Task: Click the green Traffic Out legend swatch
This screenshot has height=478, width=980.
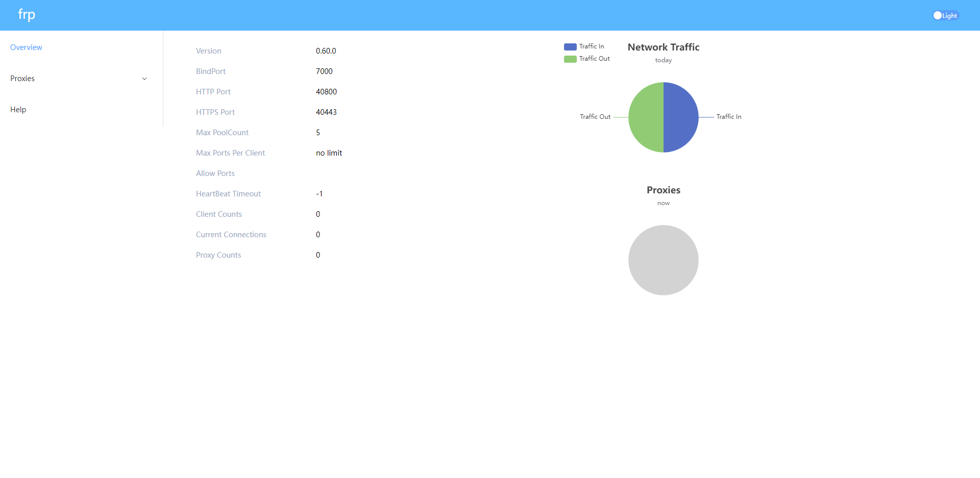Action: point(570,59)
